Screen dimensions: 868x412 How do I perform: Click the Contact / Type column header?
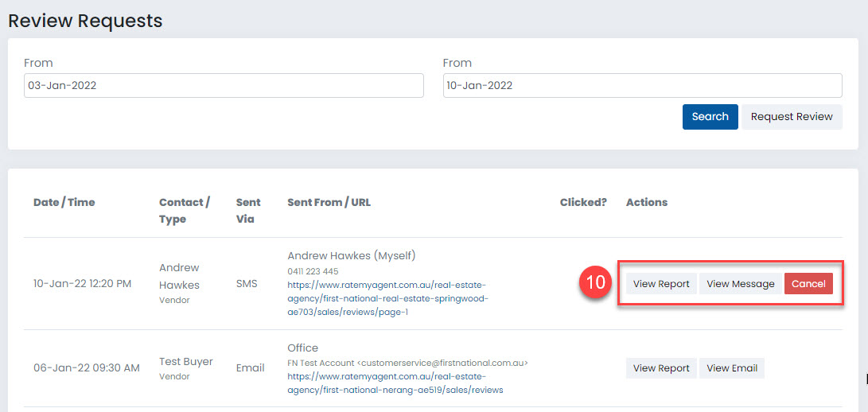(185, 211)
